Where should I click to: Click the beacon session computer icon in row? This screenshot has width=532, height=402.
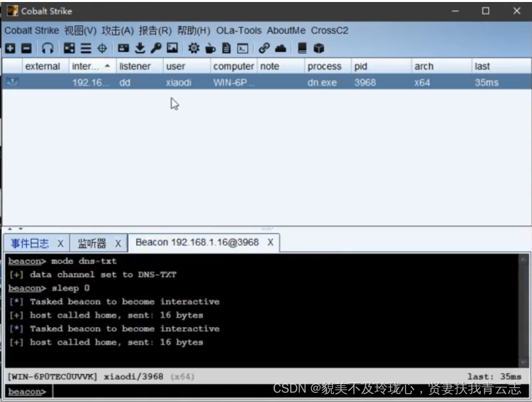coord(12,82)
